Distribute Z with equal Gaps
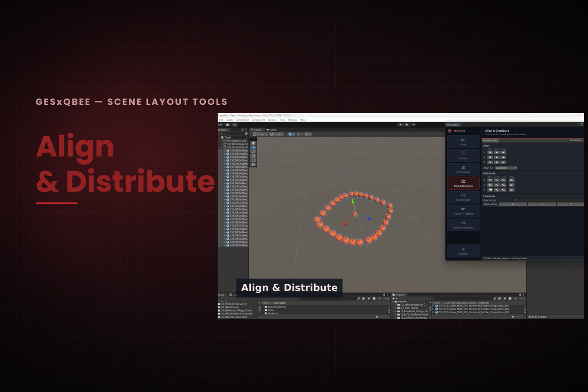The image size is (588, 392). tap(512, 190)
